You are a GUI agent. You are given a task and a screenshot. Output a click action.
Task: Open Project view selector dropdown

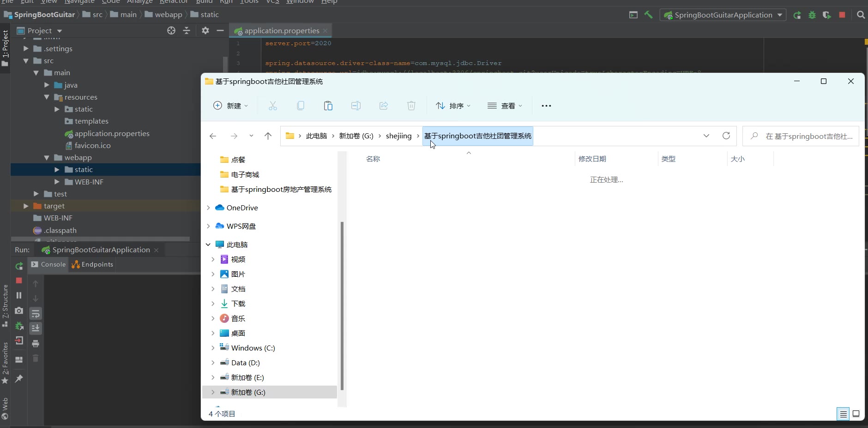[60, 31]
